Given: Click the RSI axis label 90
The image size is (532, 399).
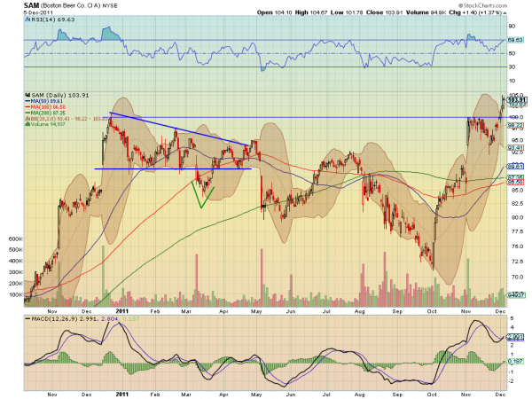Looking at the screenshot, I should pos(512,26).
